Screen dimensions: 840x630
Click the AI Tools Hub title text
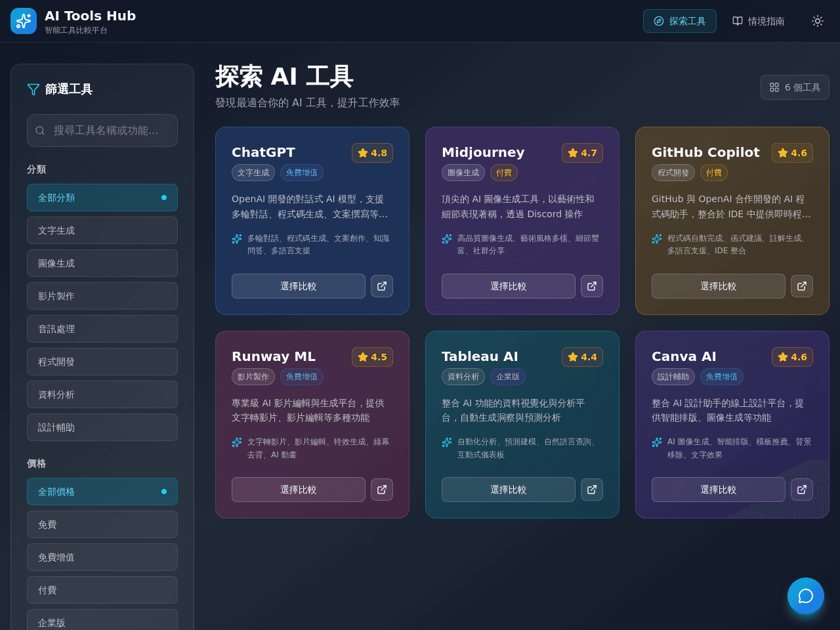[x=90, y=16]
